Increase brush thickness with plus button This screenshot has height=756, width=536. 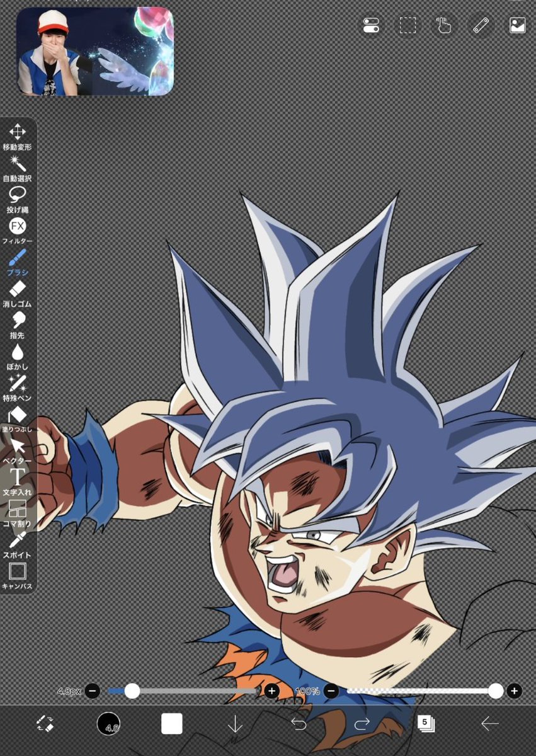tap(272, 691)
